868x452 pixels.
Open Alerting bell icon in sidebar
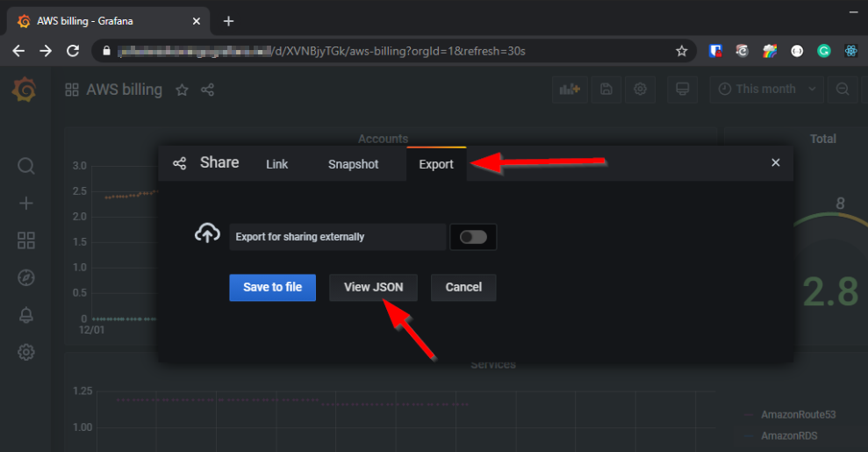[x=26, y=315]
